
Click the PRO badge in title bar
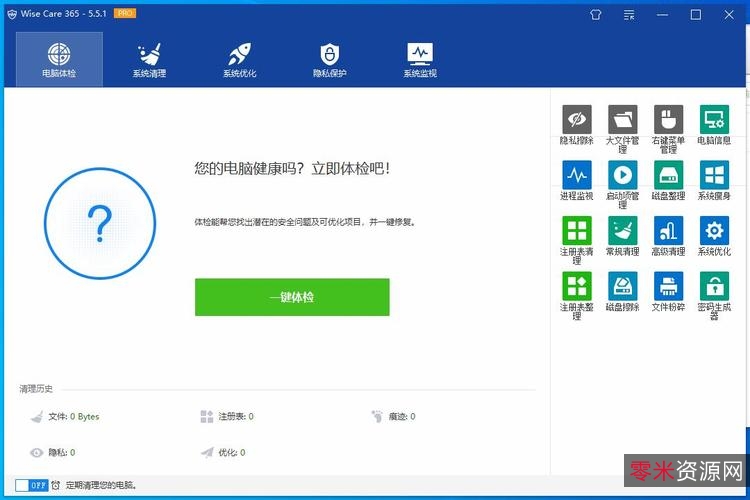click(x=125, y=13)
